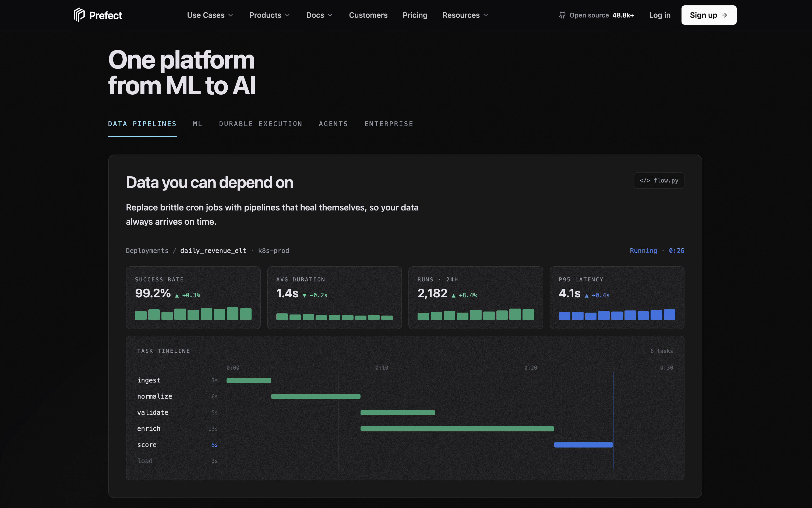Viewport: 812px width, 508px height.
Task: Click the blue up triangle beside +0.4s
Action: point(586,296)
